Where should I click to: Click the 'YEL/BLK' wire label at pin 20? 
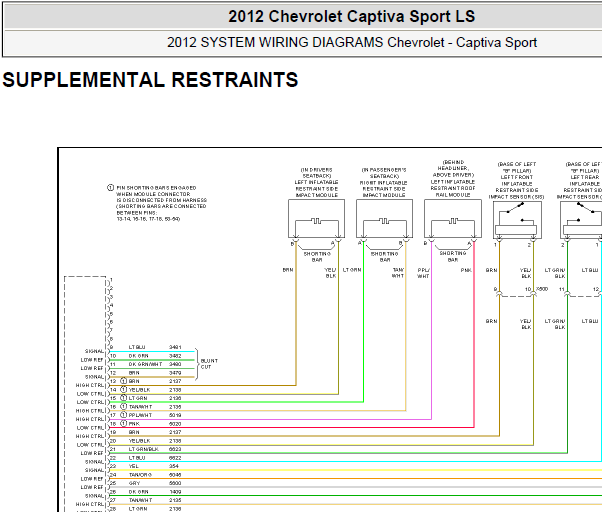(x=139, y=441)
